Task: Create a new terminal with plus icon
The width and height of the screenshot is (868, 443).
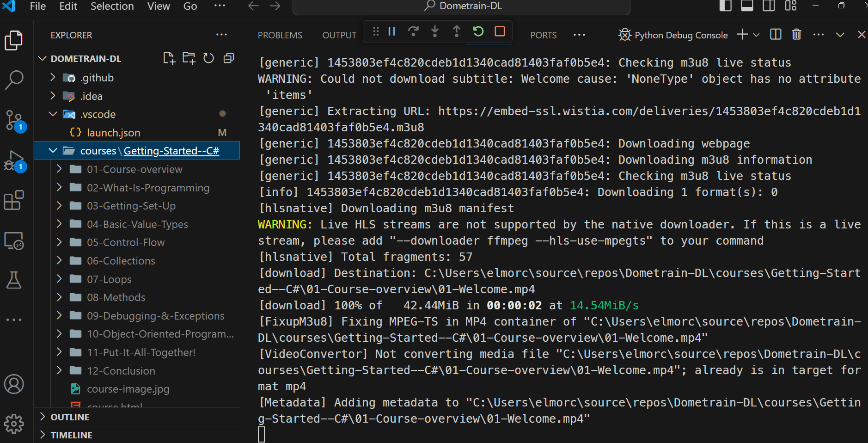Action: 742,35
